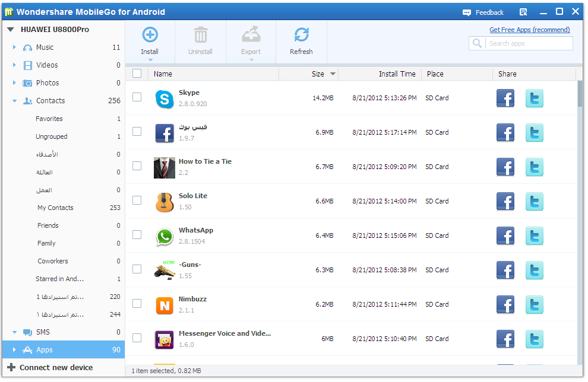Check the Nimbuzz checkbox
588x382 pixels.
coord(137,303)
